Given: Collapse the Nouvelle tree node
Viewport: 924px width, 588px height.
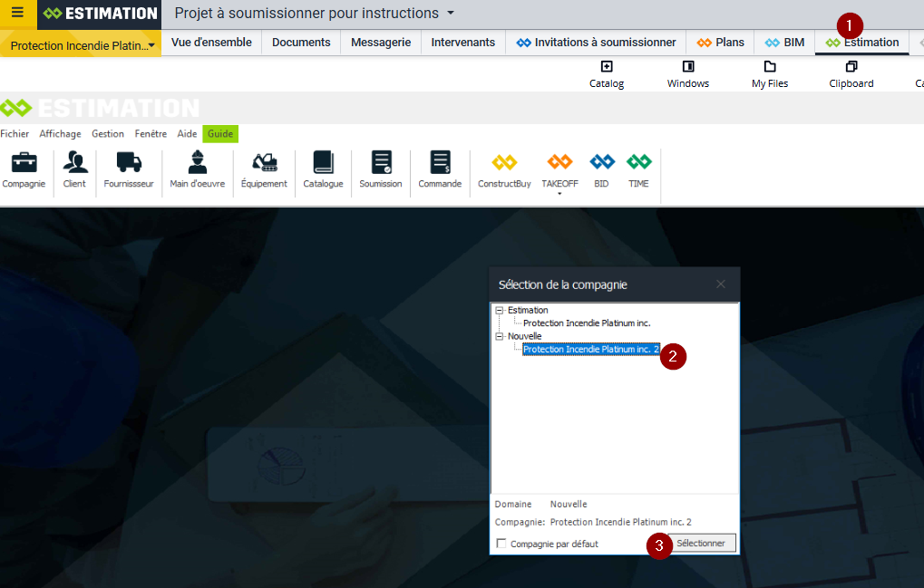Looking at the screenshot, I should (499, 336).
